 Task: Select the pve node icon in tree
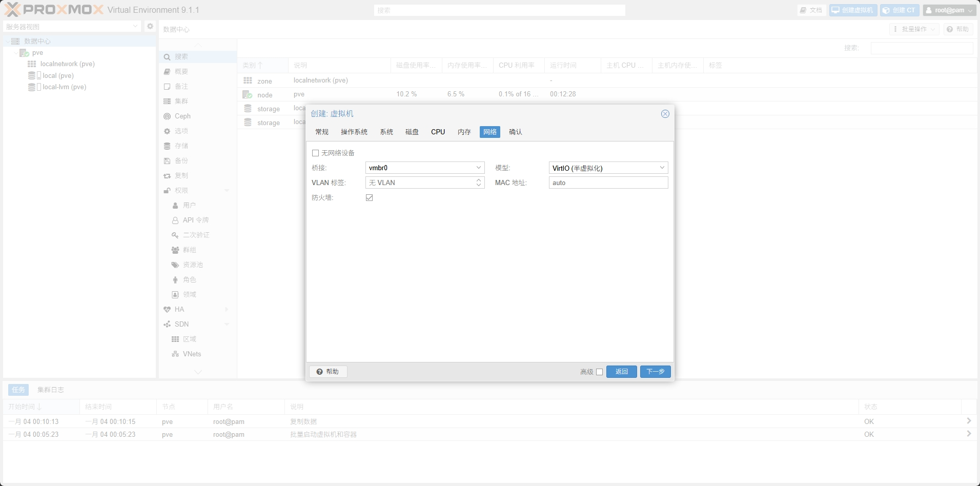24,53
